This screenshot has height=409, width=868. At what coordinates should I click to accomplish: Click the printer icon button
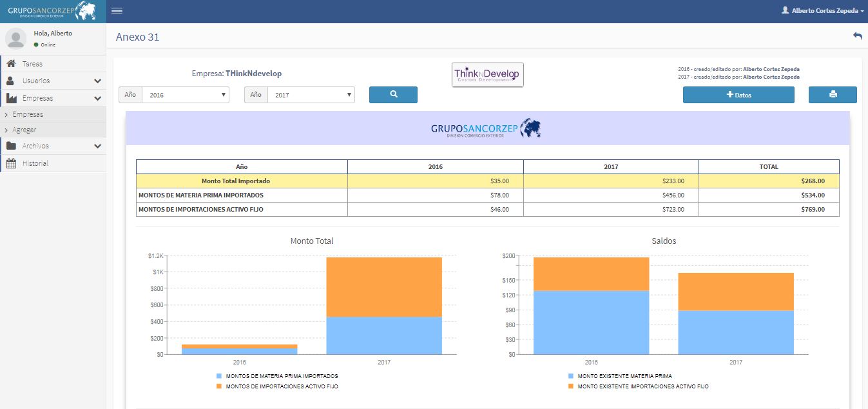[833, 95]
